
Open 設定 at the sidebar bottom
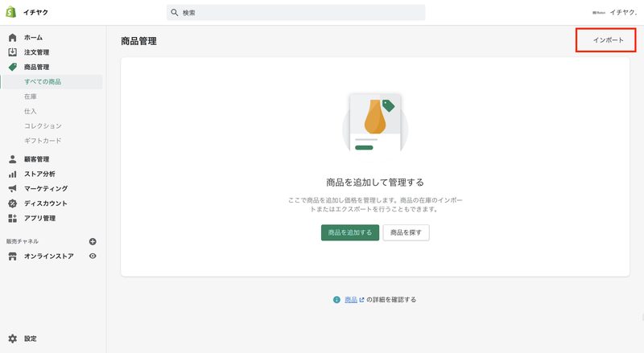(31, 339)
